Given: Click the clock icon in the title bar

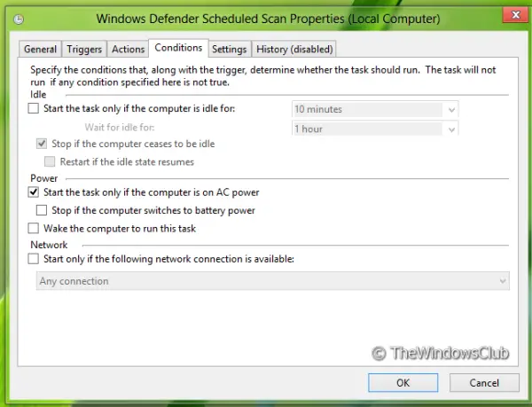Looking at the screenshot, I should point(19,20).
